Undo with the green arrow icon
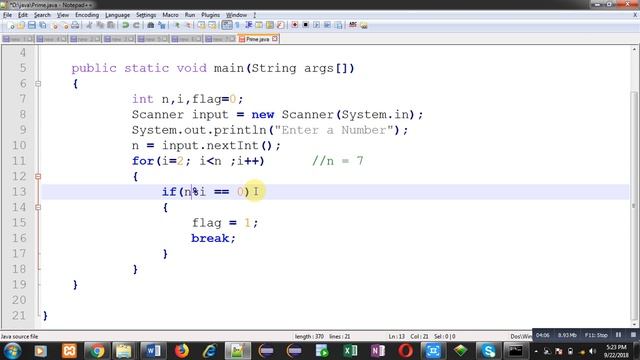This screenshot has height=360, width=640. pos(125,25)
